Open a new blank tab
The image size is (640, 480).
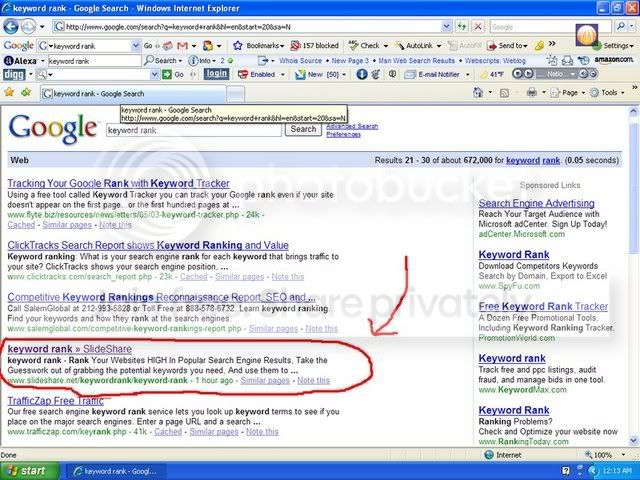(x=236, y=94)
